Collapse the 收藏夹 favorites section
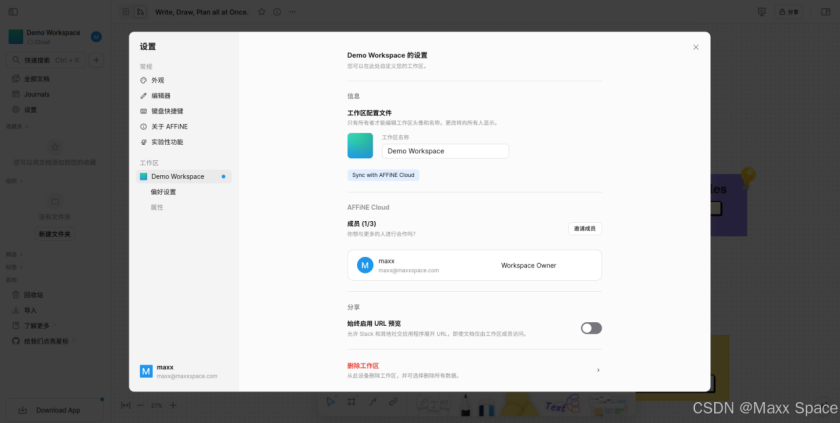840x423 pixels. [17, 126]
